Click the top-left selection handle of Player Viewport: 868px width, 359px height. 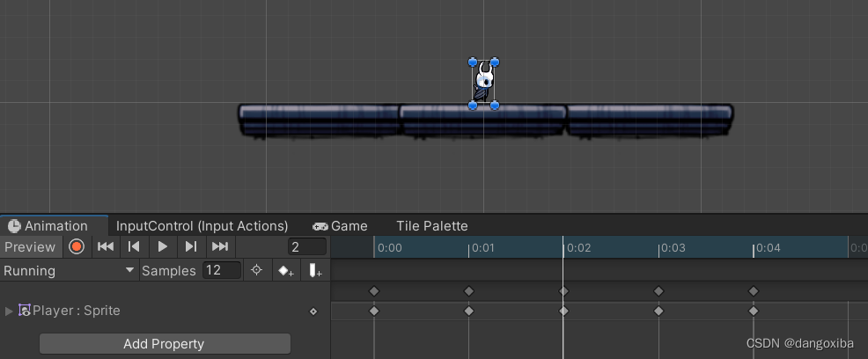473,62
